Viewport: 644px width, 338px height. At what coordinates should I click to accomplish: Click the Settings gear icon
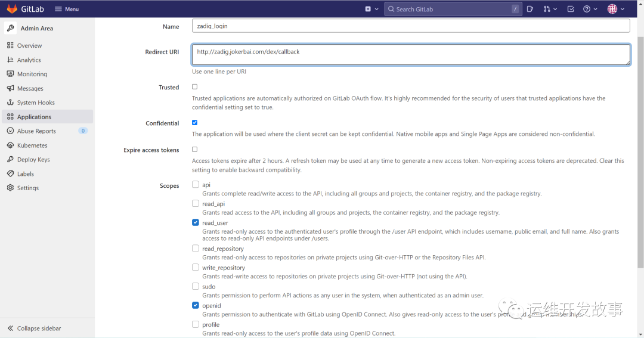tap(10, 188)
